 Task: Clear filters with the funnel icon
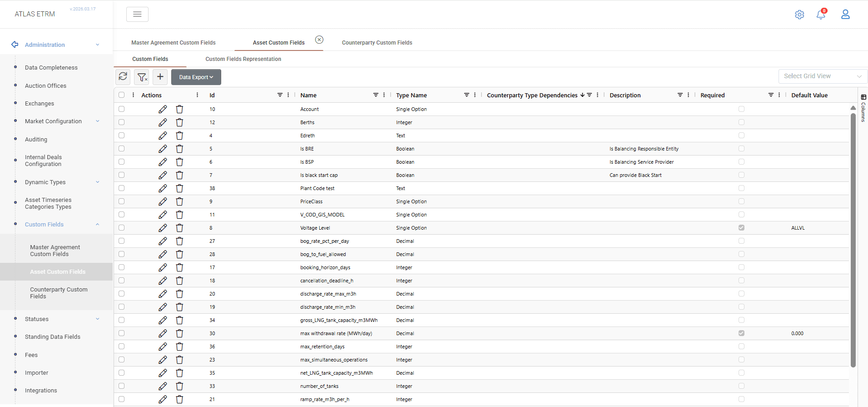[142, 77]
